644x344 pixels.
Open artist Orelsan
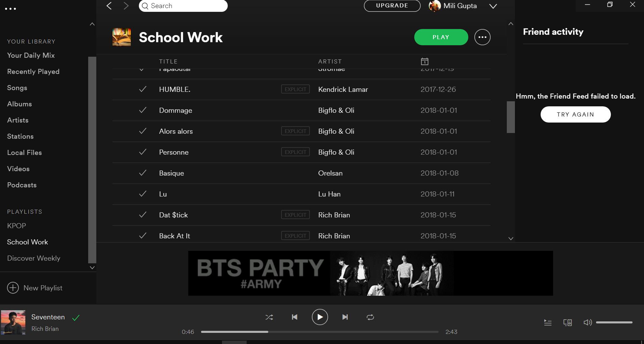coord(330,173)
